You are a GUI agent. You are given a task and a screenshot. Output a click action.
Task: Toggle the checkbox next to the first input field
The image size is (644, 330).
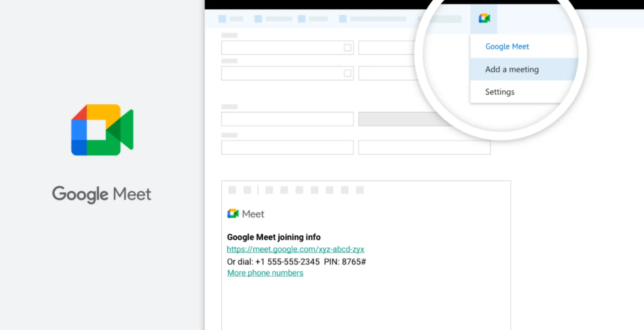(347, 48)
